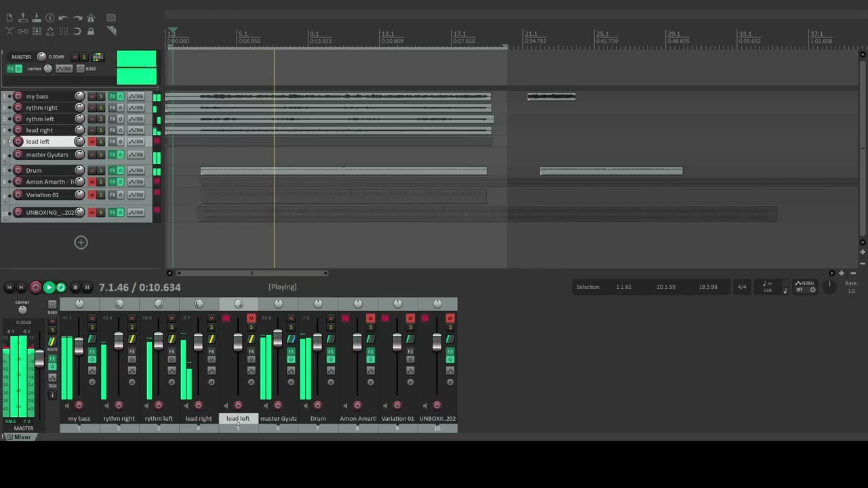Click the Undo arrow icon
The width and height of the screenshot is (868, 488).
click(x=63, y=18)
